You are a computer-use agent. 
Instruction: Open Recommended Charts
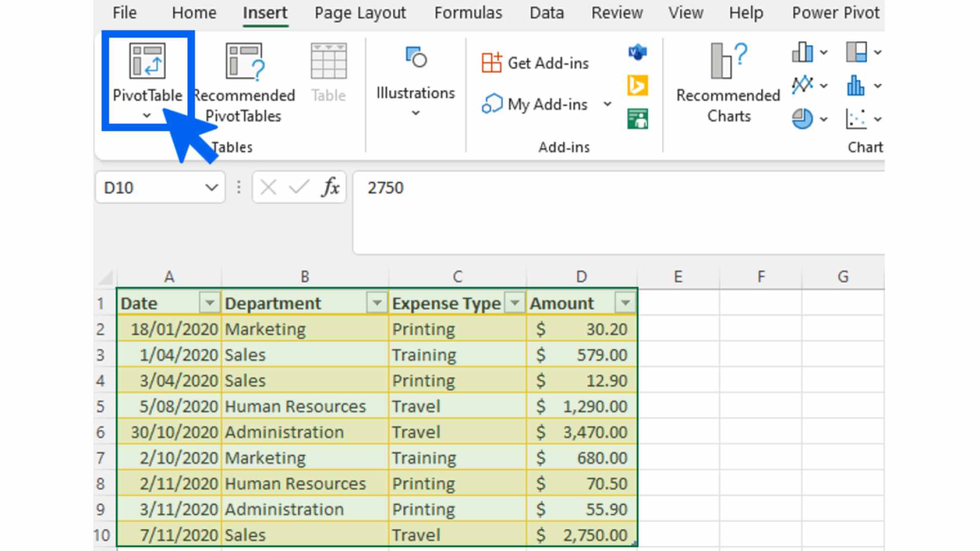728,83
